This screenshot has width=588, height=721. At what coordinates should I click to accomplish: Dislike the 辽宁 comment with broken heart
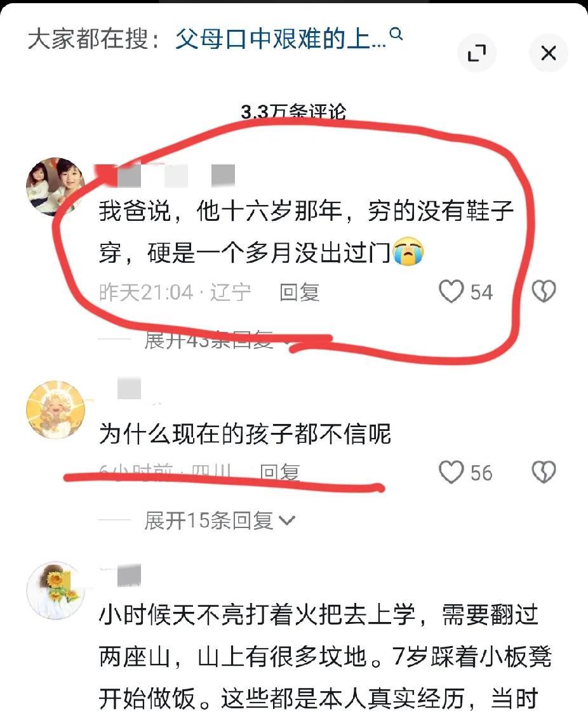[x=544, y=291]
